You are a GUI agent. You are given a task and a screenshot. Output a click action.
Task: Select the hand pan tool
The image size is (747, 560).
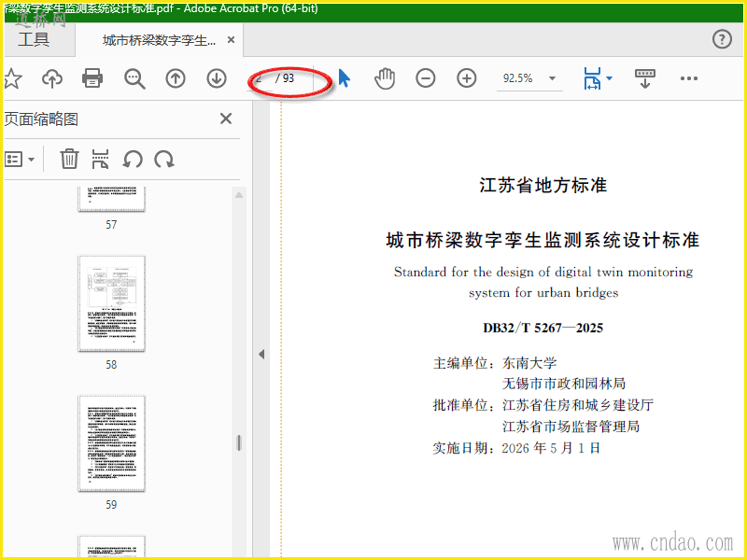(385, 78)
